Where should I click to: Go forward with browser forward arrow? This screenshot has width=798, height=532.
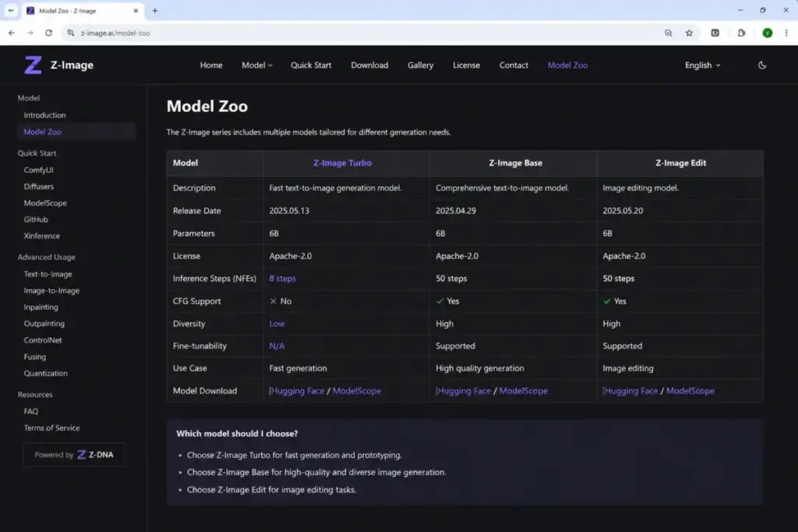click(30, 33)
